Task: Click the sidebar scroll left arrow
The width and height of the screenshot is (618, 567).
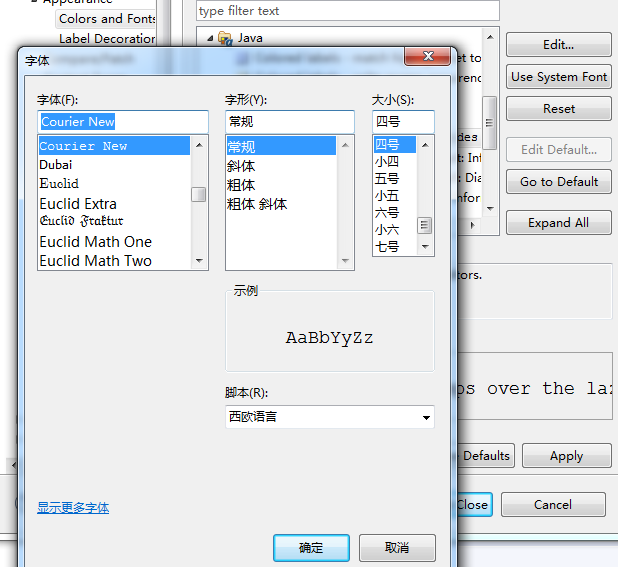Action: click(13, 465)
